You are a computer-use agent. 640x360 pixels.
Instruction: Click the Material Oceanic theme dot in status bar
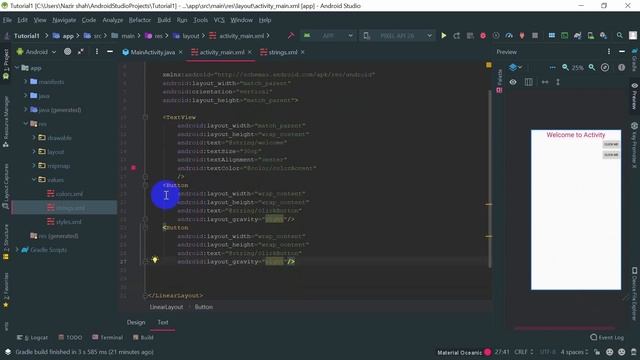487,352
